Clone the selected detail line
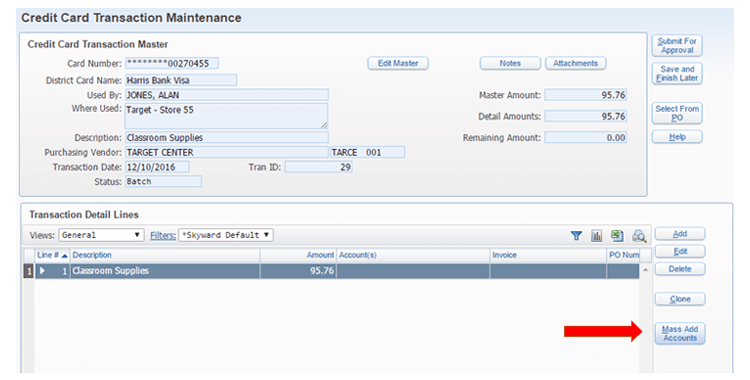 pyautogui.click(x=680, y=299)
